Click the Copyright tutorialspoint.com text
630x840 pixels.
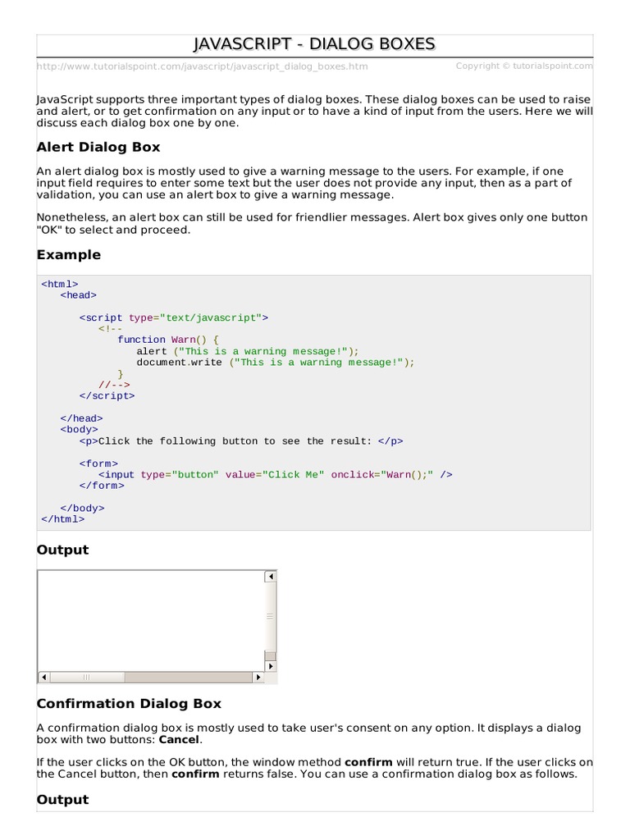coord(524,66)
